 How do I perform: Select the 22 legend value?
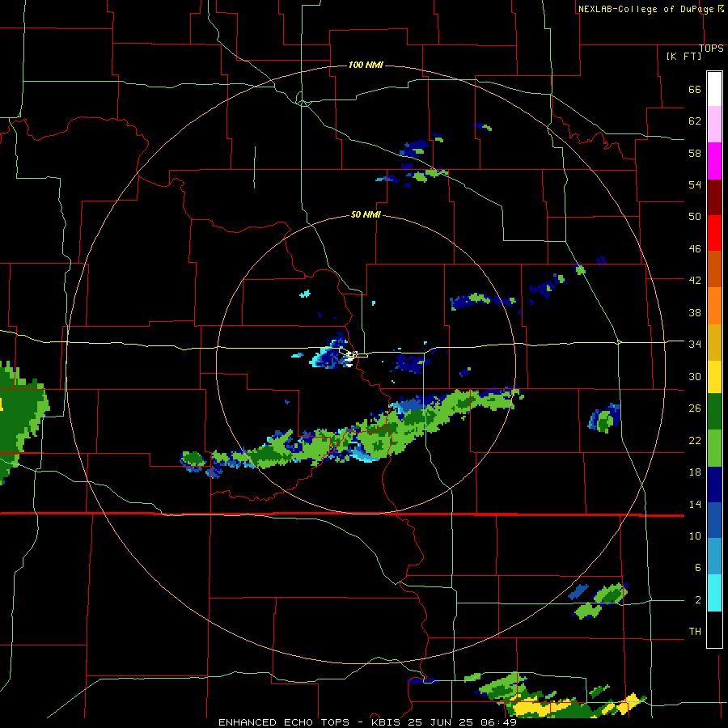(x=695, y=440)
